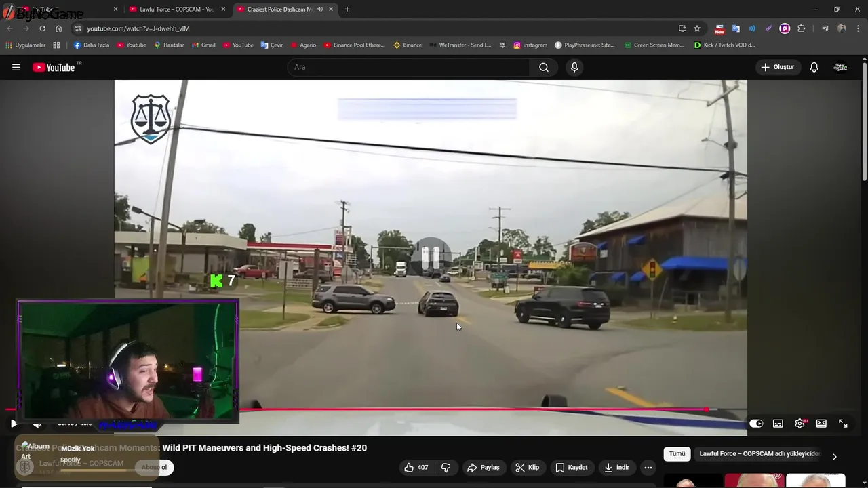Open the notifications bell

pos(814,67)
